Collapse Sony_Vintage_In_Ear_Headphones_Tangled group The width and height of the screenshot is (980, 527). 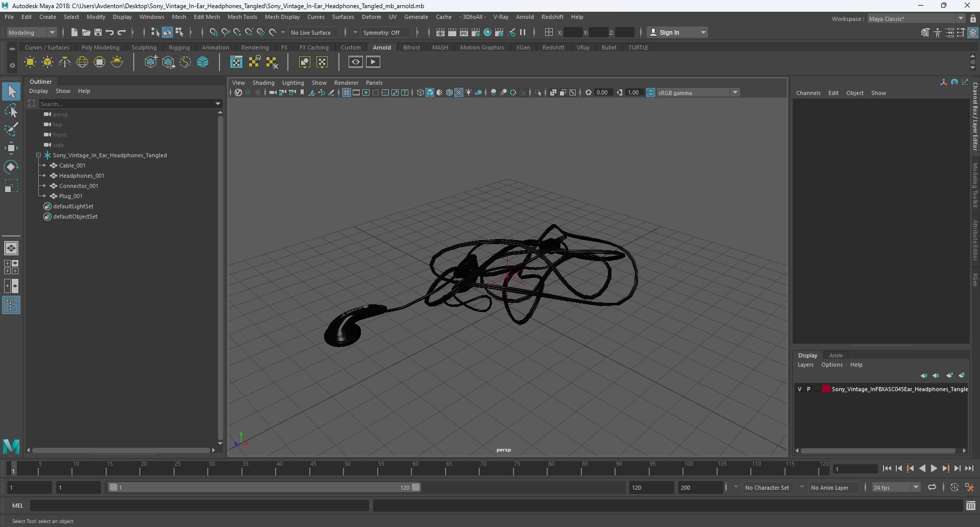coord(38,155)
